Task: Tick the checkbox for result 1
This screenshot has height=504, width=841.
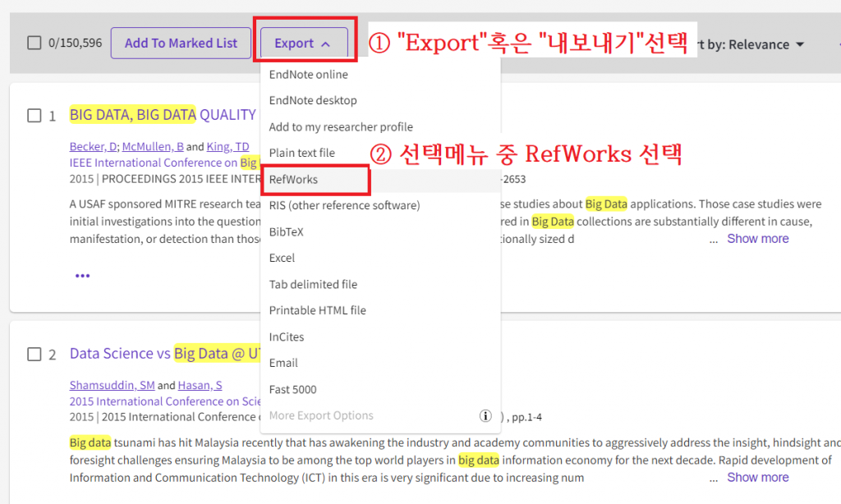Action: click(x=34, y=116)
